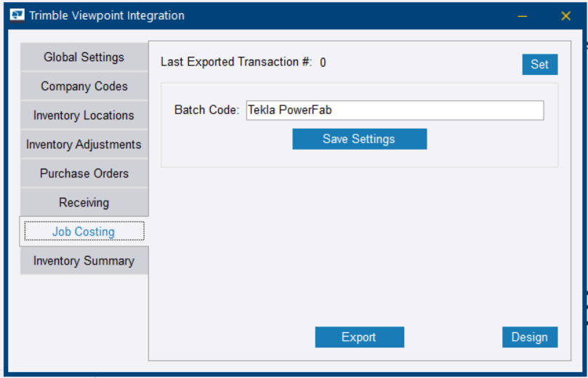Close the Trimble Viewpoint Integration window
Image resolution: width=588 pixels, height=378 pixels.
click(x=565, y=16)
